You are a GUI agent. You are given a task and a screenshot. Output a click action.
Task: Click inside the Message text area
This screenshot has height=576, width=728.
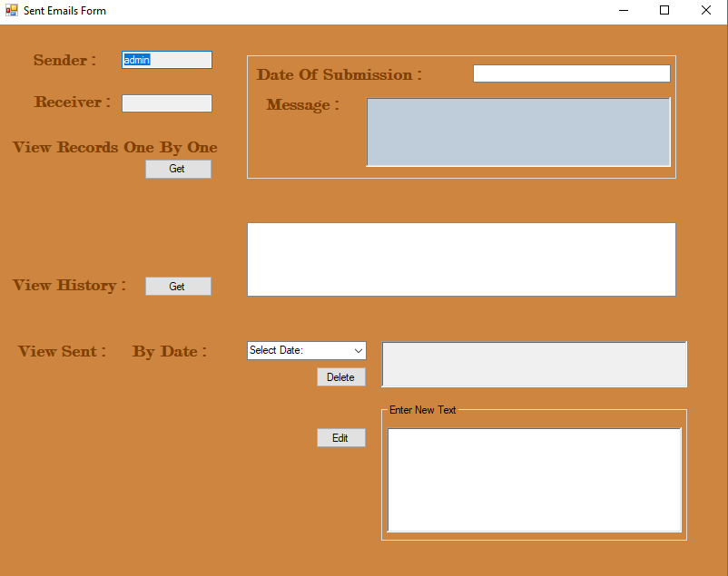518,132
